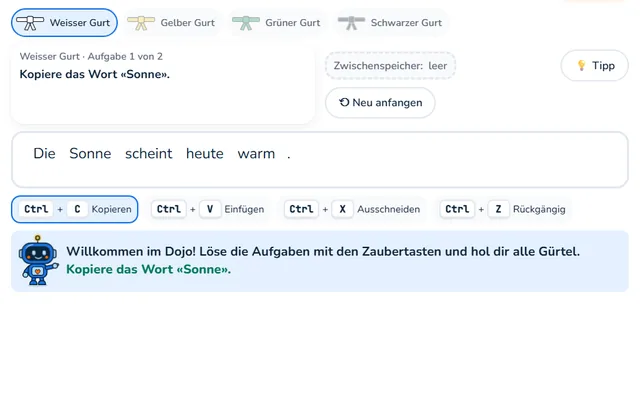
Task: Click the robot mascot
Action: tap(38, 260)
